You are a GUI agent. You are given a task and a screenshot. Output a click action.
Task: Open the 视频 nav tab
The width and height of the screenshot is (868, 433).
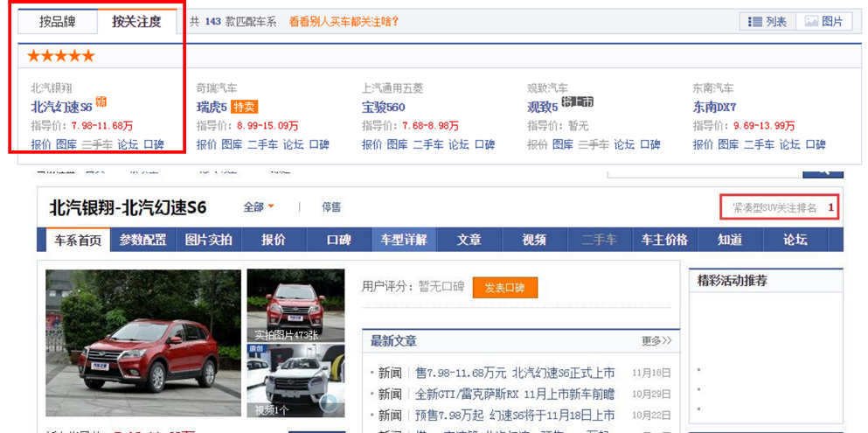534,240
